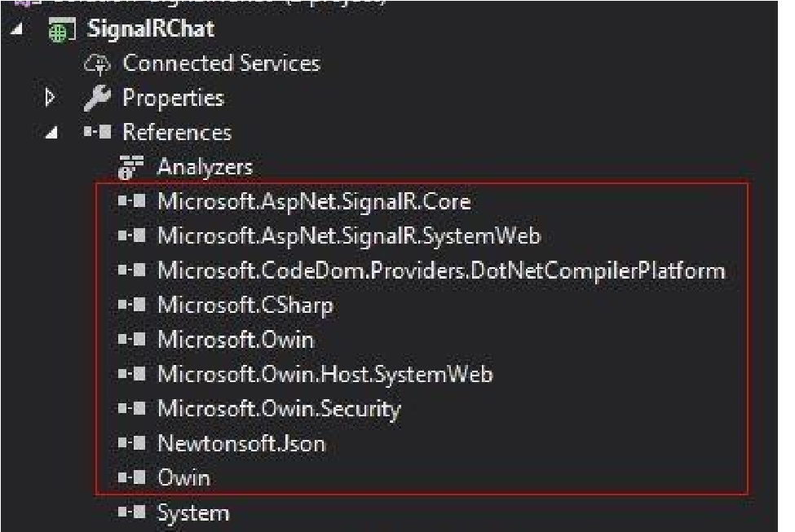Click the Connected Services cloud icon
795x532 pixels.
(x=96, y=64)
